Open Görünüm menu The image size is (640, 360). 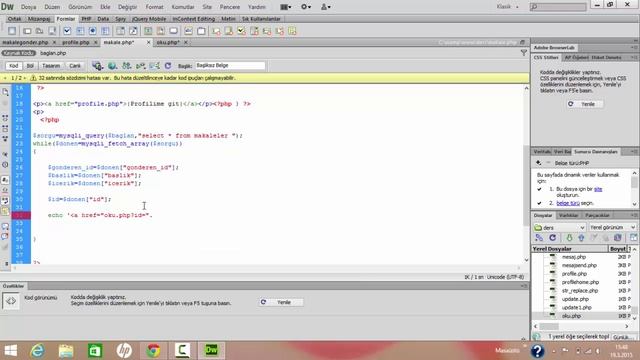(80, 7)
